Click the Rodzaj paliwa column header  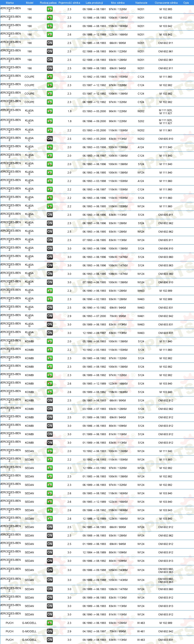[48, 3]
